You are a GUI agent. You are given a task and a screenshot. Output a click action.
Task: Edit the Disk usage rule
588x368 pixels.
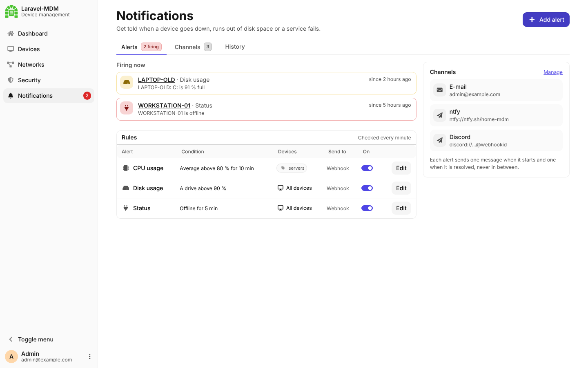point(401,188)
